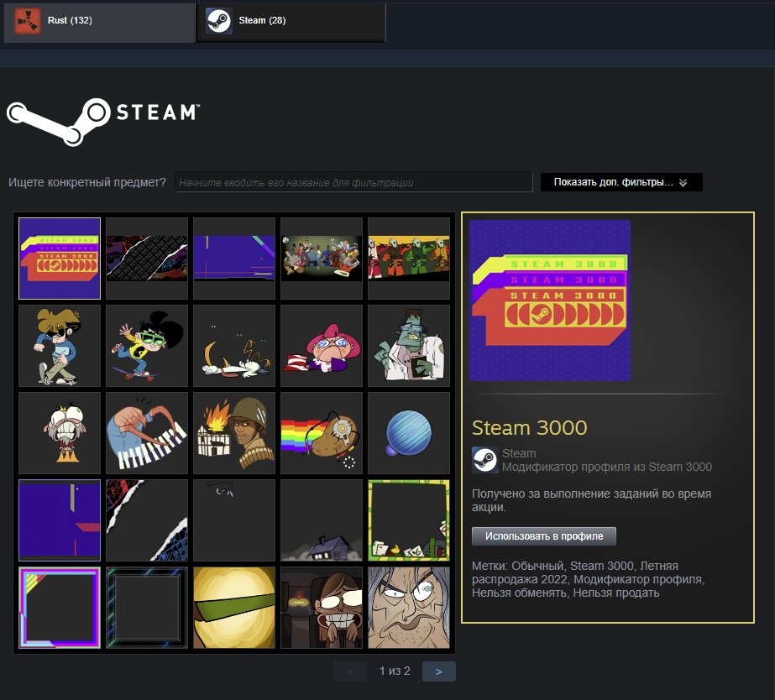The image size is (775, 700).
Task: Switch to the Steam (28) inventory tab
Action: 291,22
